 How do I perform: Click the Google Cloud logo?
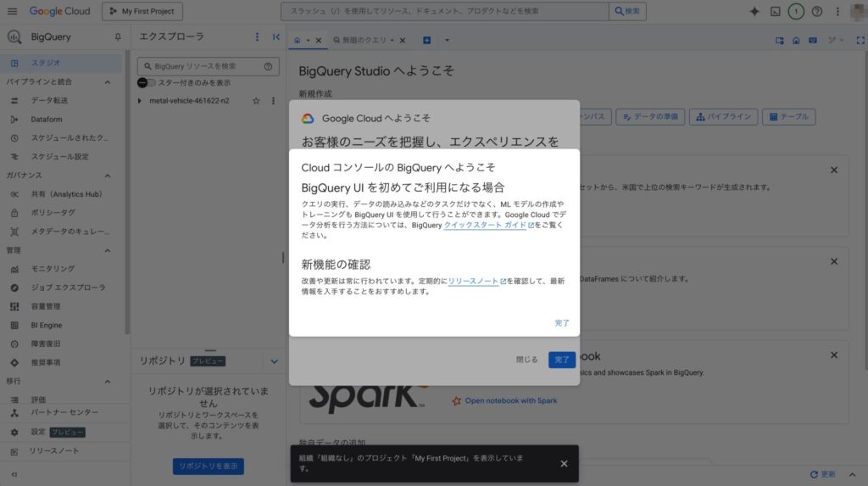(x=60, y=11)
